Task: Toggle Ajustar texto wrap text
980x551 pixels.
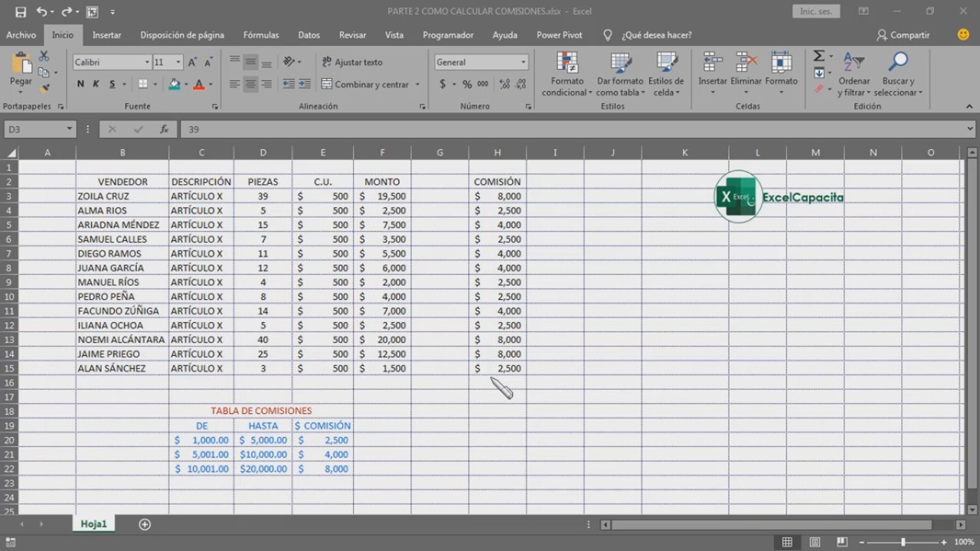Action: [352, 62]
